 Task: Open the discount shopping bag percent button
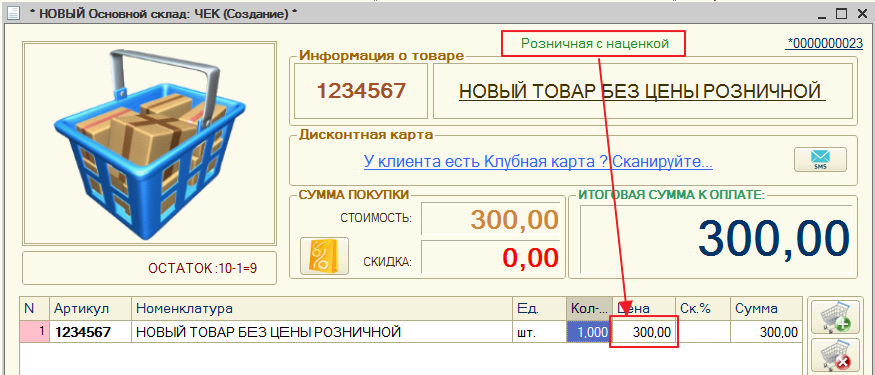pyautogui.click(x=324, y=256)
